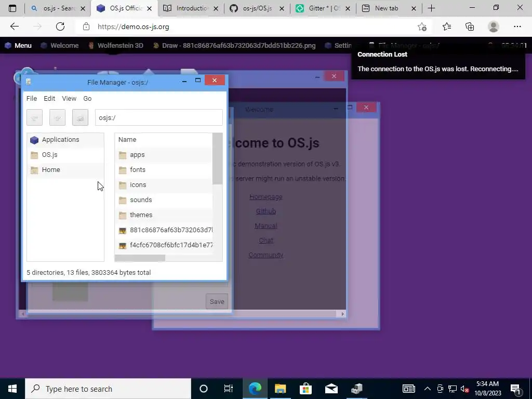
Task: Click the folder icon next to themes
Action: (x=123, y=215)
